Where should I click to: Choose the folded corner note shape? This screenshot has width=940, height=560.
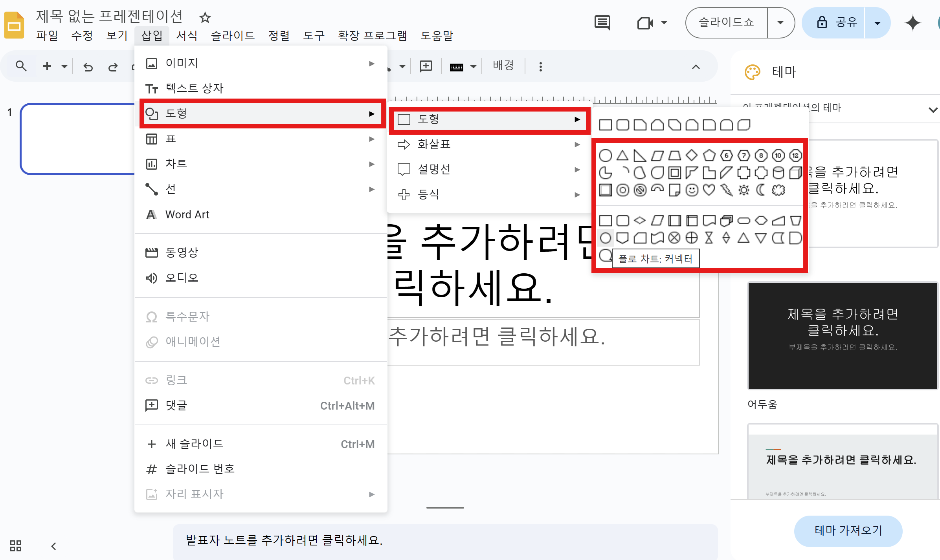pos(674,190)
